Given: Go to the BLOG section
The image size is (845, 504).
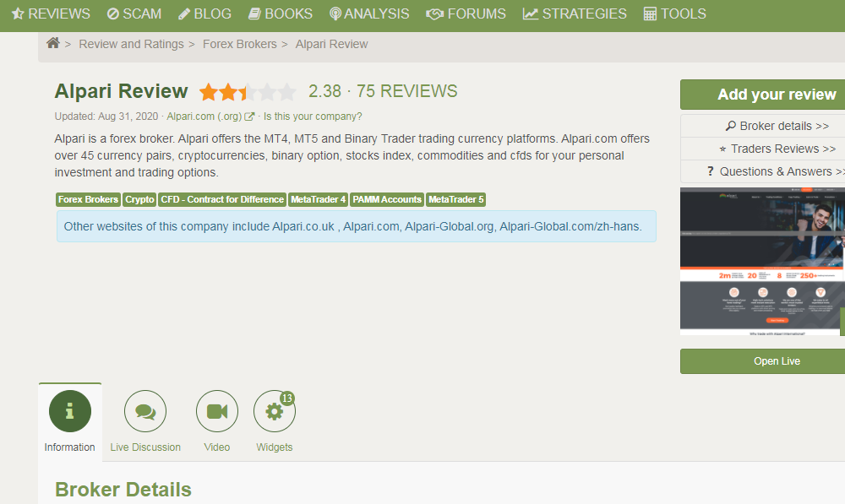Looking at the screenshot, I should [204, 14].
